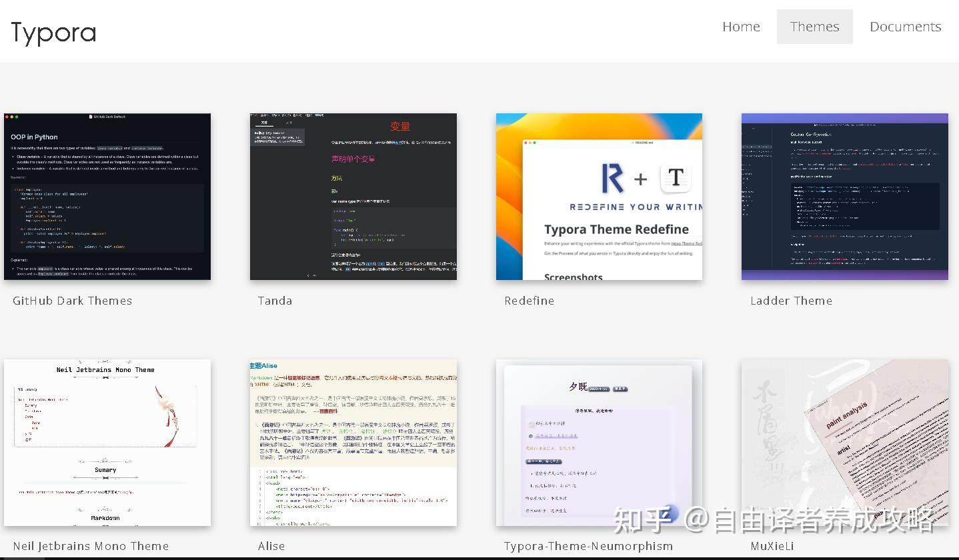
Task: Click the Tanda theme screenshot
Action: tap(353, 196)
